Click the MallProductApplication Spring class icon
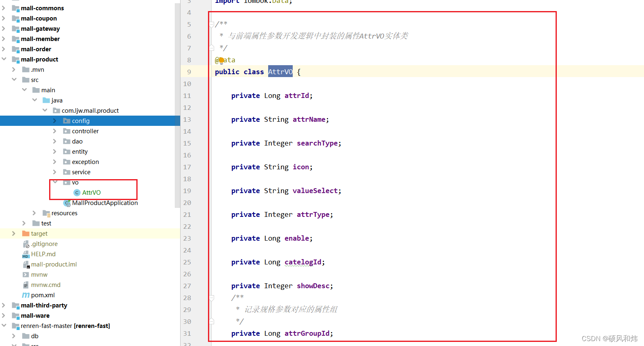 tap(67, 203)
